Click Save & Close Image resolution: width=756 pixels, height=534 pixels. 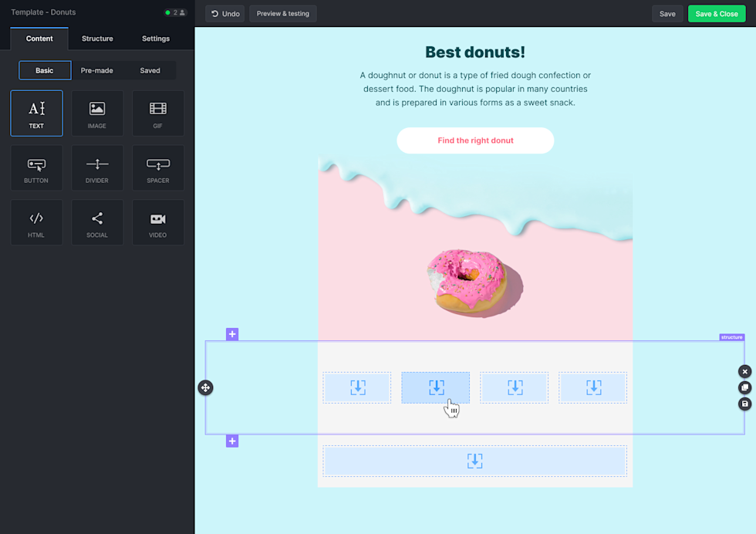tap(716, 13)
